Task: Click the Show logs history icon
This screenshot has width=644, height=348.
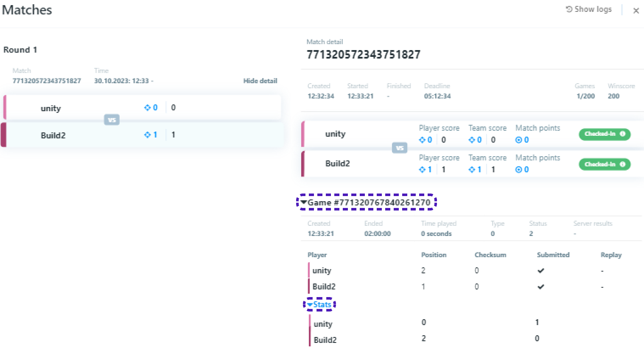Action: [x=569, y=9]
